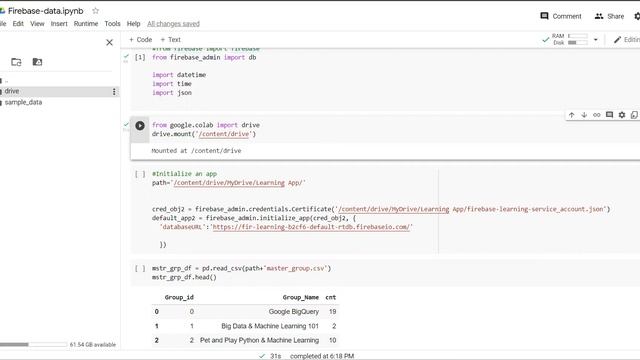Go to parent directory '..' row
640x360 pixels.
[x=6, y=80]
